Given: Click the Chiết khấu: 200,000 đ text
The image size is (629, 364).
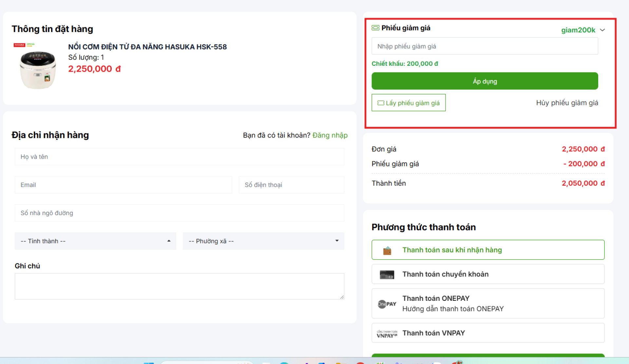Looking at the screenshot, I should click(405, 64).
